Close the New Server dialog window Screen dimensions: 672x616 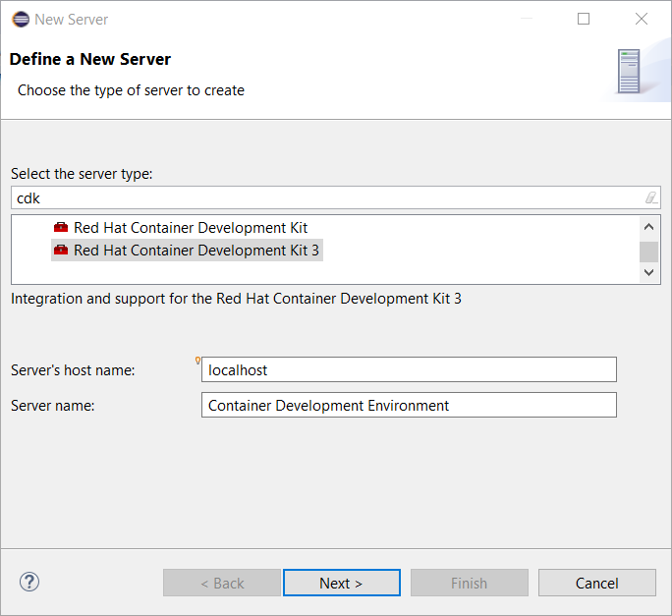click(x=642, y=19)
